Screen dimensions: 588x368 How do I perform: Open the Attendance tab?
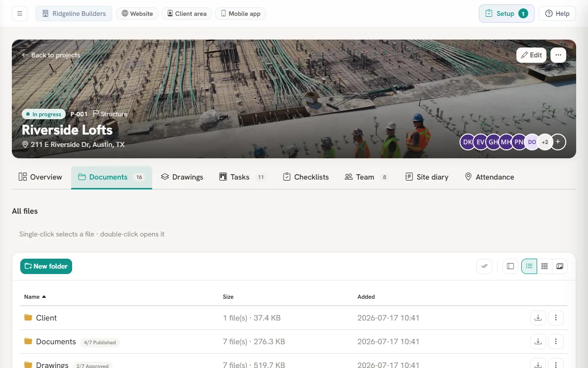tap(489, 177)
